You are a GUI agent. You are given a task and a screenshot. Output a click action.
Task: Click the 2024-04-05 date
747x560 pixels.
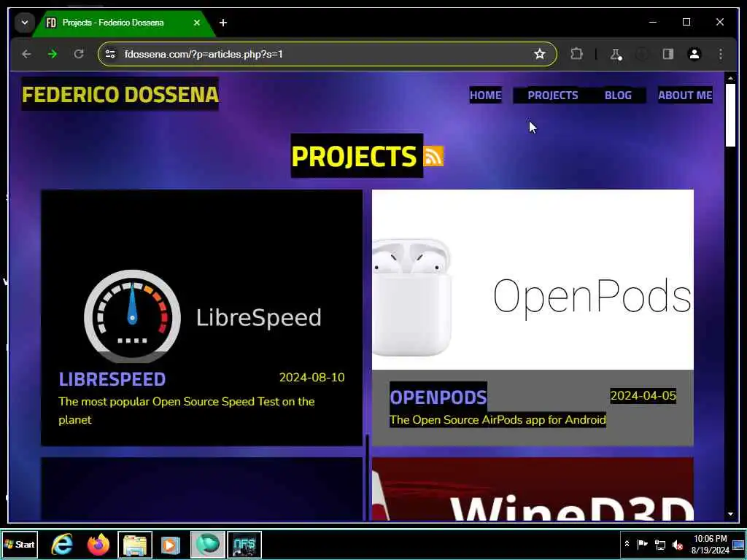643,396
